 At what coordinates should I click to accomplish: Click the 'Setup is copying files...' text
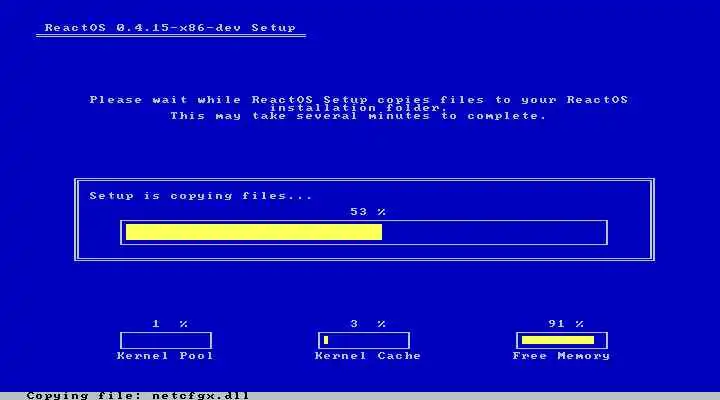coord(201,196)
